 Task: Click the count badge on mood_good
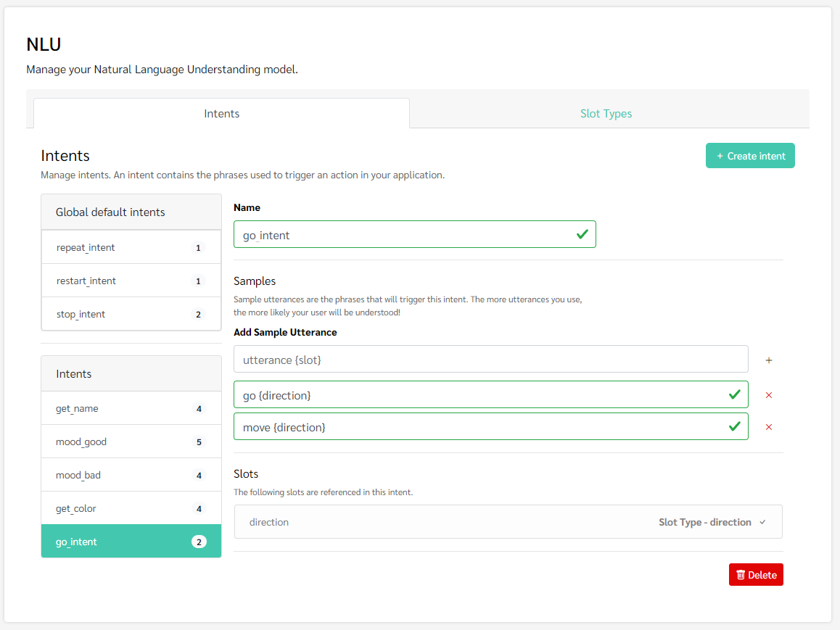199,442
